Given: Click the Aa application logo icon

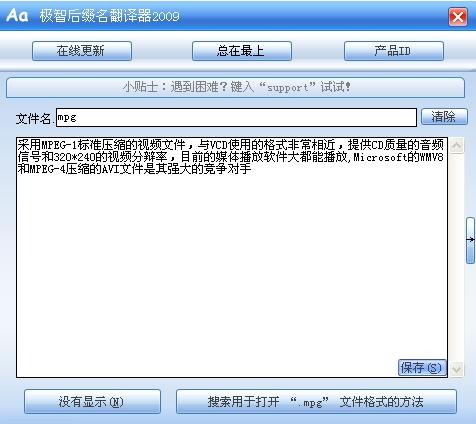Looking at the screenshot, I should tap(17, 15).
